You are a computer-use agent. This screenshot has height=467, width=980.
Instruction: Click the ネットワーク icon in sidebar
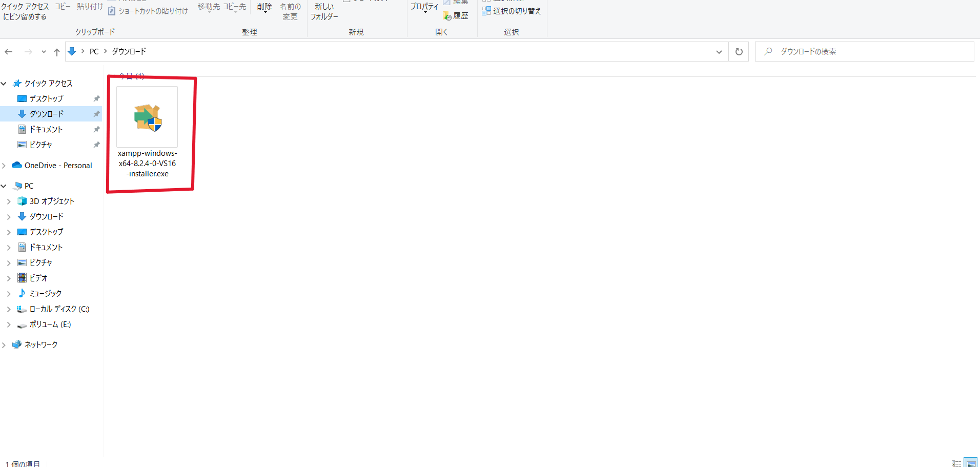(17, 344)
